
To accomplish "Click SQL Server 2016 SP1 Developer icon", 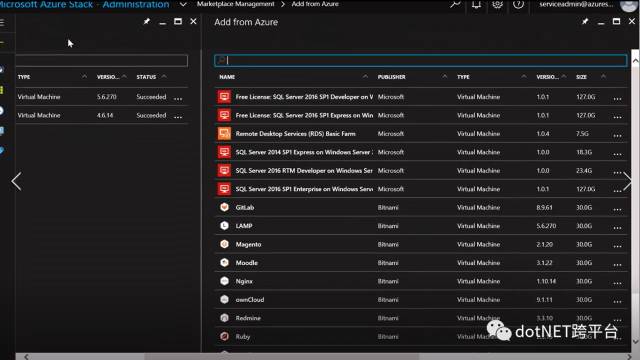I will point(224,97).
